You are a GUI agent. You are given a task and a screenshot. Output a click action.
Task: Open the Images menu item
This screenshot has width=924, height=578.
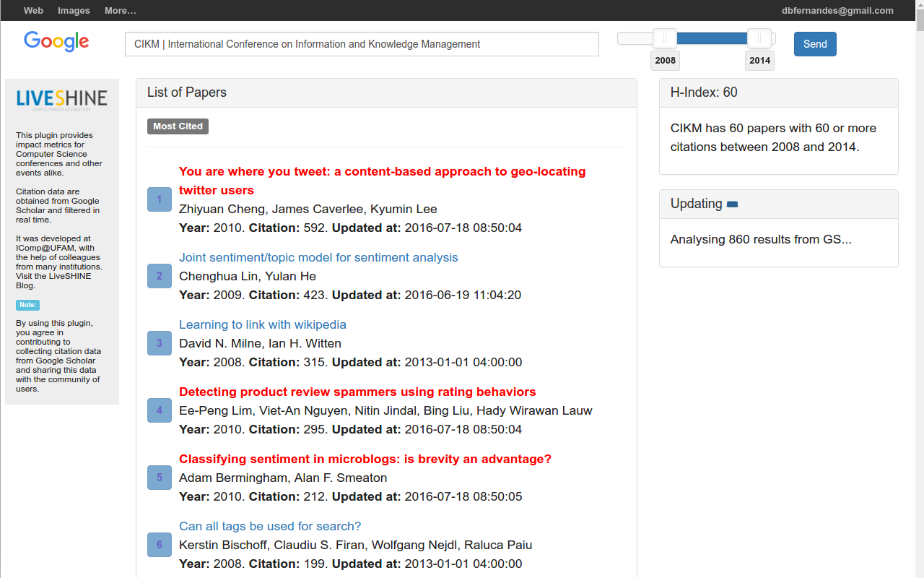pyautogui.click(x=74, y=11)
